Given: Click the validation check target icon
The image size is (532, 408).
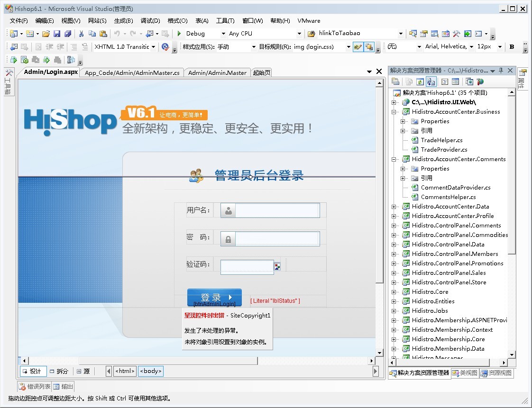Looking at the screenshot, I should [165, 47].
